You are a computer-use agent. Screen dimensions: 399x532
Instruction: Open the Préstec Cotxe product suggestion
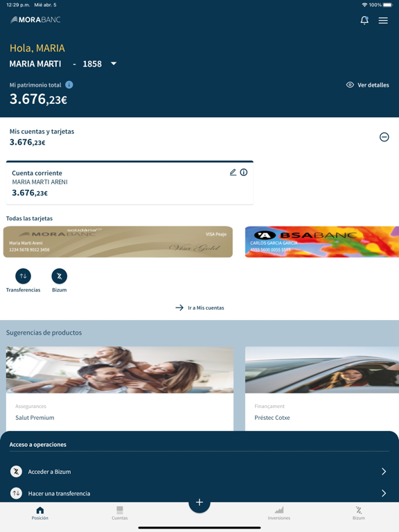point(322,389)
